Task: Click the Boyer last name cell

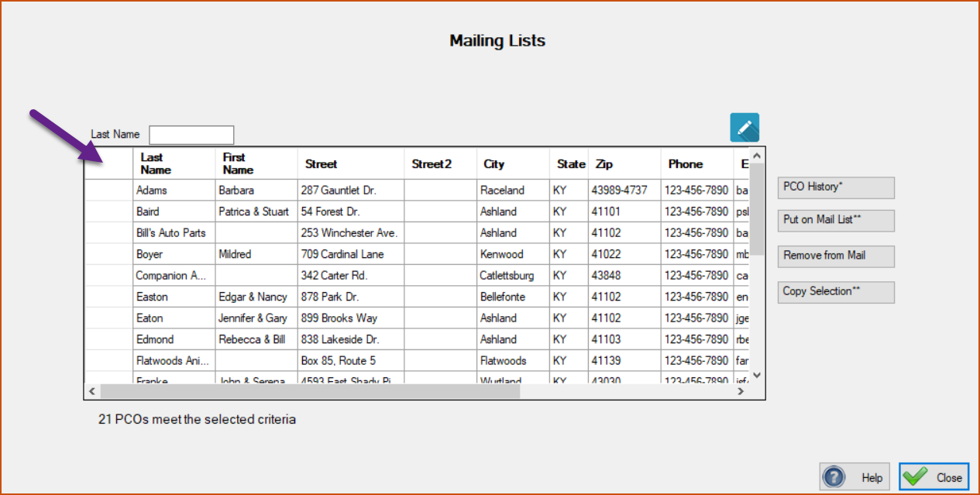Action: pyautogui.click(x=174, y=254)
